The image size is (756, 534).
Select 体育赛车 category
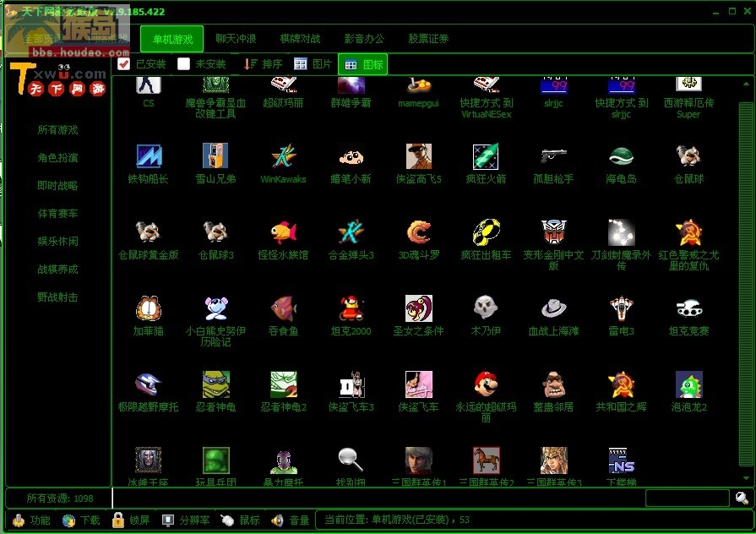tap(57, 214)
